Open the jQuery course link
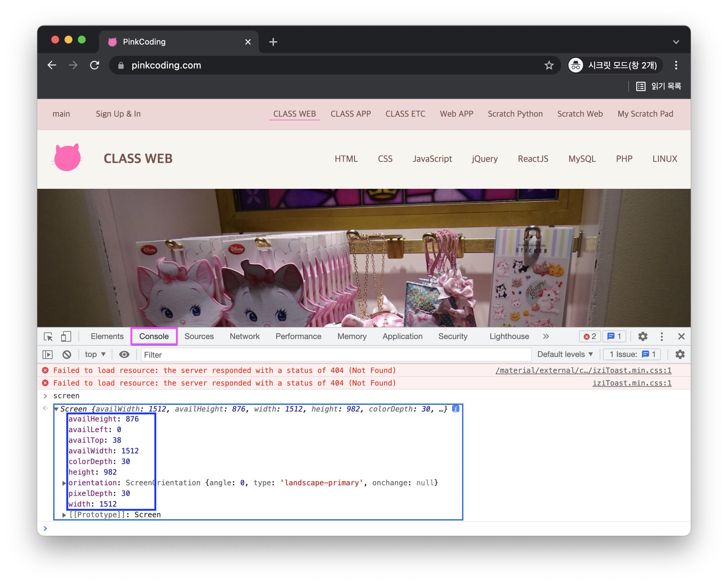 pyautogui.click(x=485, y=159)
